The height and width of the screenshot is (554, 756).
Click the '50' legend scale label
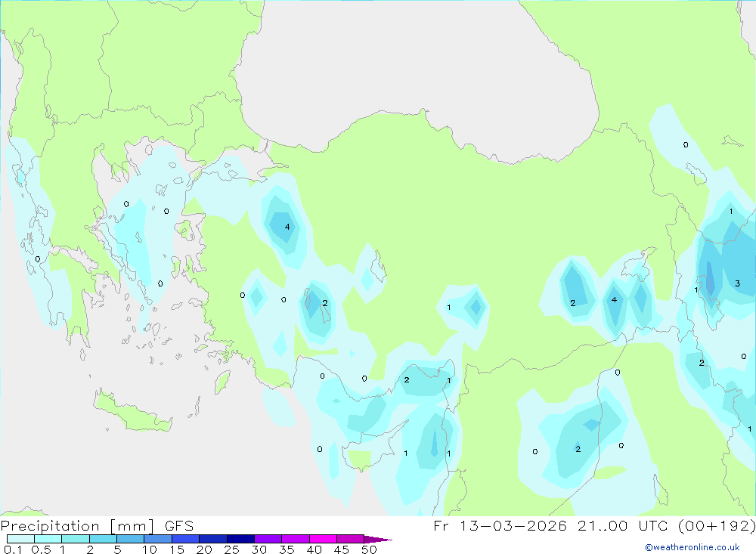point(369,549)
